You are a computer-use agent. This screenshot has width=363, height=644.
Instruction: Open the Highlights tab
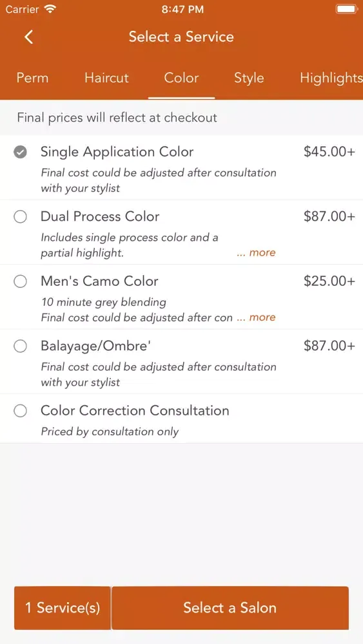tap(331, 78)
